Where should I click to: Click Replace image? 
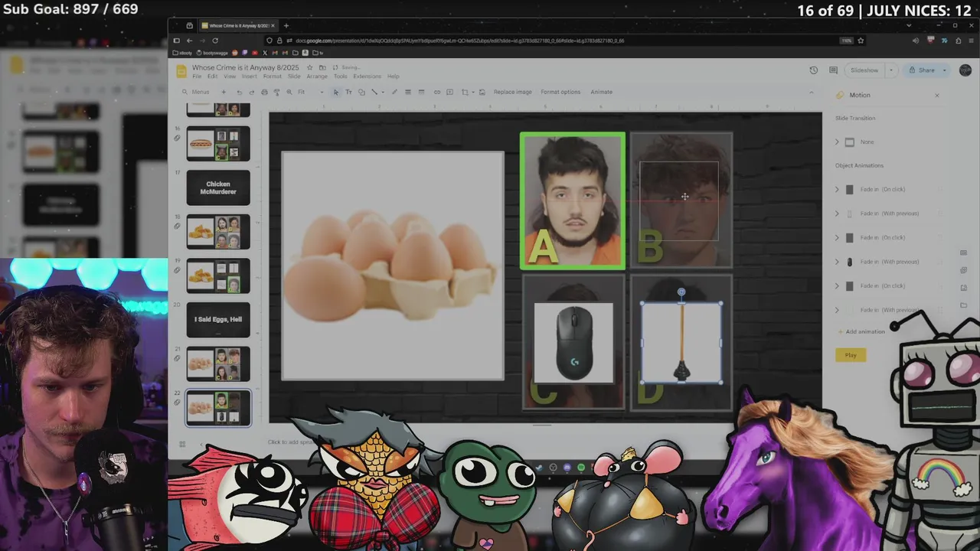click(512, 92)
